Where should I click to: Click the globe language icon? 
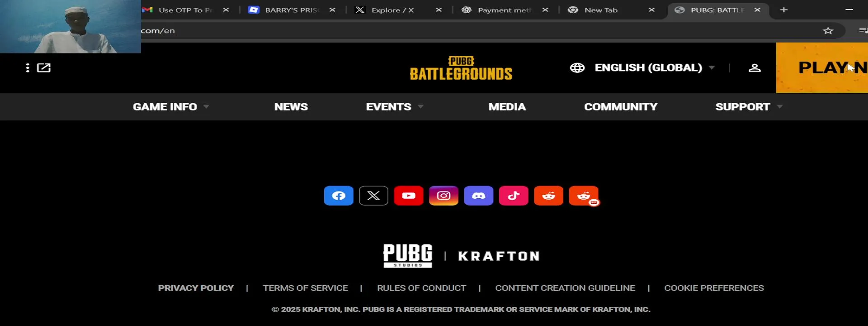tap(577, 68)
